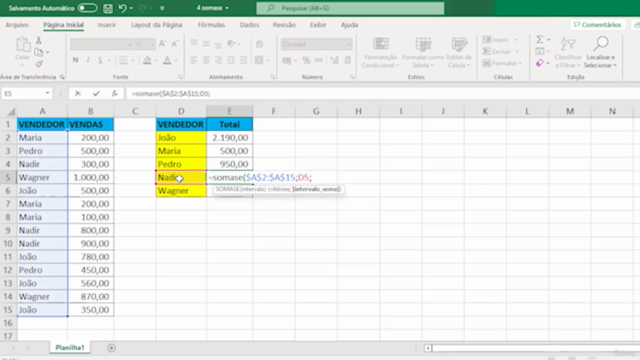Click the Font Color A icon
The image size is (640, 360).
point(167,60)
